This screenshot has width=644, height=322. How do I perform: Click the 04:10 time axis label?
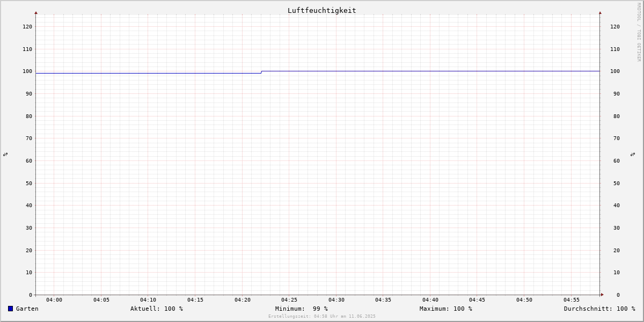(148, 300)
